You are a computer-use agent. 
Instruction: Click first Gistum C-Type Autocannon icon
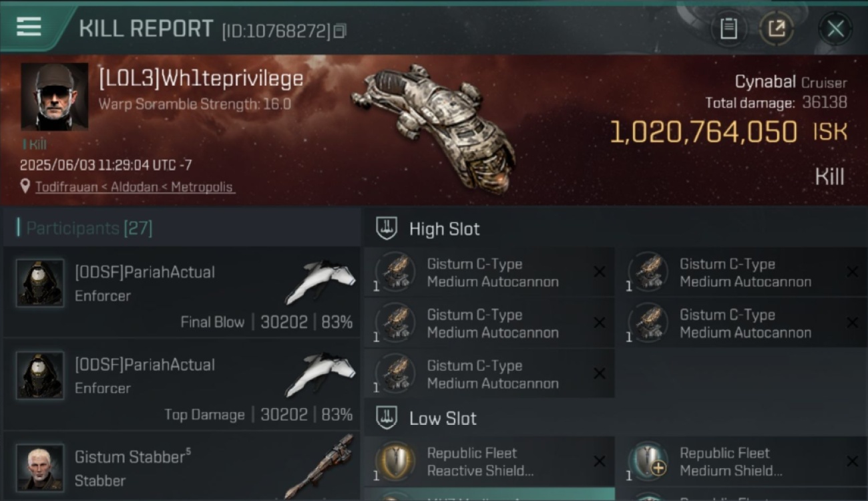point(395,273)
